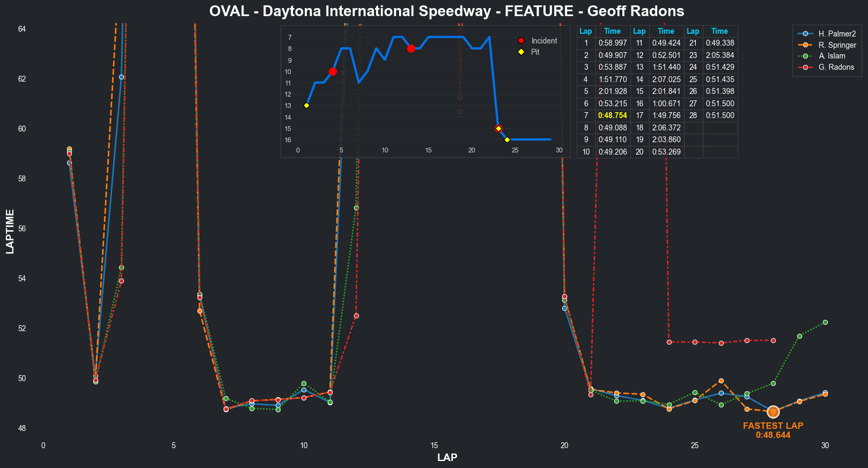Click the yellow Pit diamond in the legend
The image size is (868, 468).
tap(521, 52)
